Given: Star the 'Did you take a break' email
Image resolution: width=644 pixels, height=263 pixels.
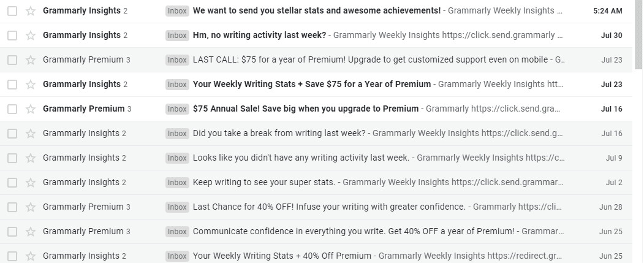Looking at the screenshot, I should pyautogui.click(x=31, y=134).
